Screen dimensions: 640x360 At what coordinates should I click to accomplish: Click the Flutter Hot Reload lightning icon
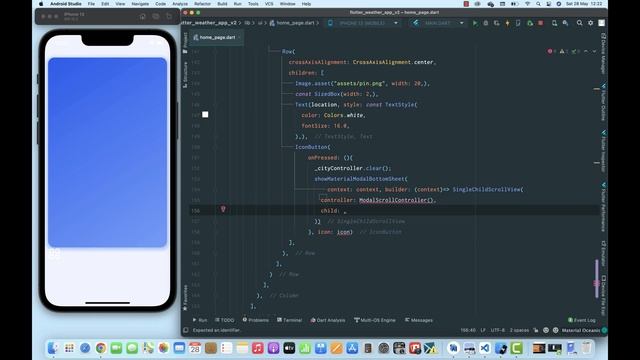click(x=507, y=23)
